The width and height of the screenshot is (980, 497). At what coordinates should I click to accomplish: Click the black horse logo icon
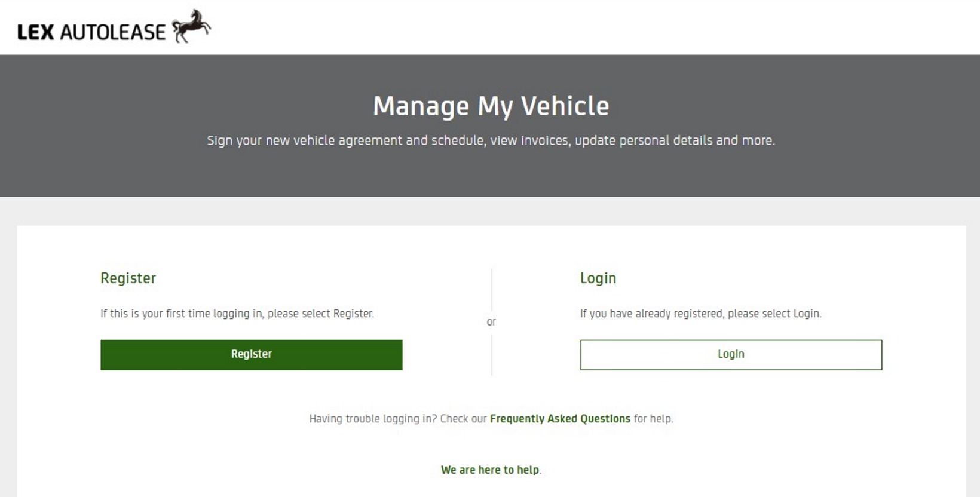coord(191,26)
